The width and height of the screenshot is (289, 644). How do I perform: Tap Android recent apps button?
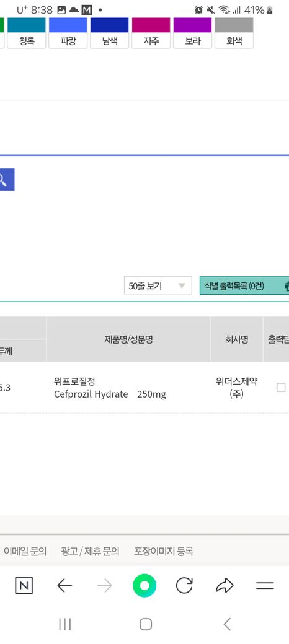click(65, 624)
